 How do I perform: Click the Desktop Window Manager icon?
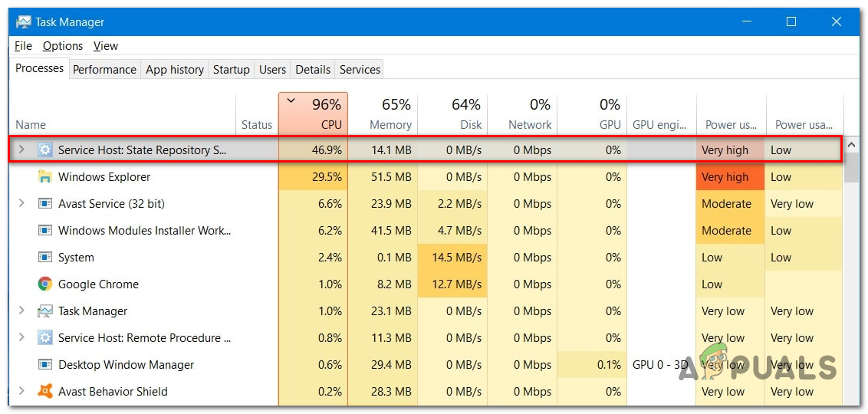[x=45, y=365]
